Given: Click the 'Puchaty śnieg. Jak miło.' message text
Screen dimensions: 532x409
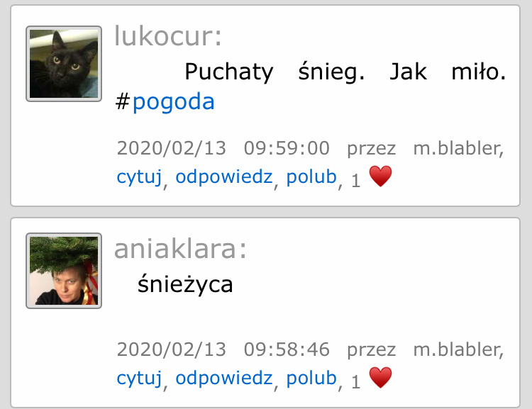Looking at the screenshot, I should (x=345, y=72).
